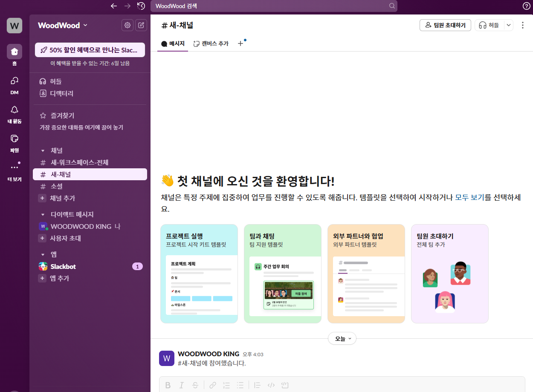Focus the WoodWood 검색 search field
This screenshot has height=392, width=533.
pyautogui.click(x=274, y=6)
